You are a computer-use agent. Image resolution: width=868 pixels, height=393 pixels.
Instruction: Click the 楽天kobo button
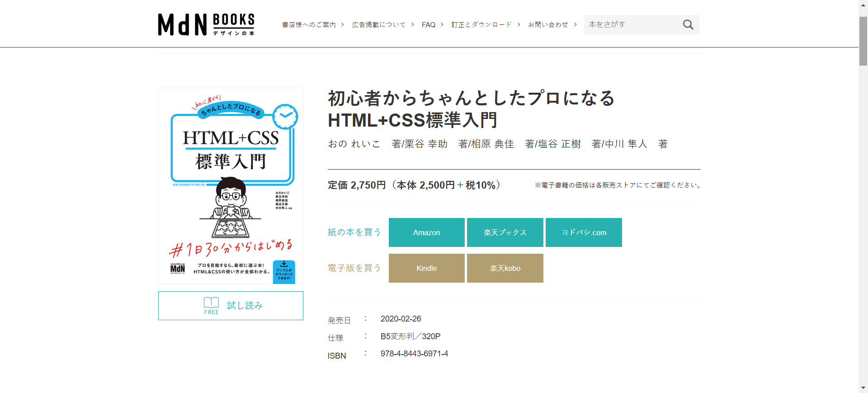pyautogui.click(x=505, y=268)
